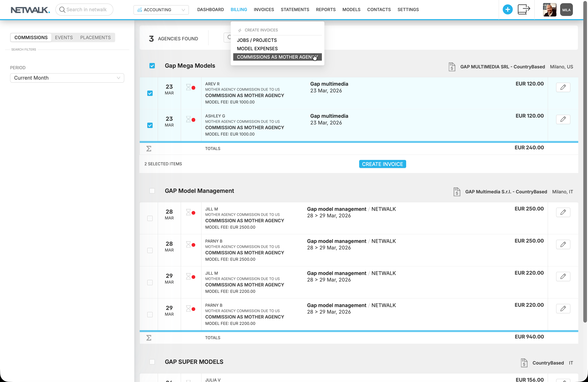Click the blue plus add button
This screenshot has height=382, width=588.
[507, 10]
